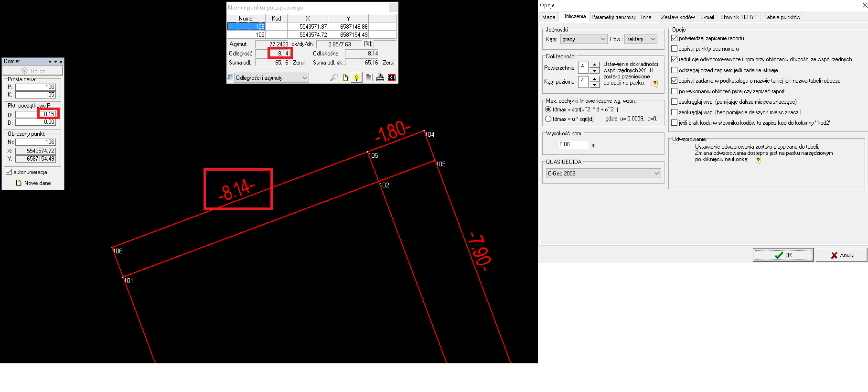Toggle 'potwierdzaj zapisanie raportu' checkbox
This screenshot has height=392, width=868.
(675, 38)
